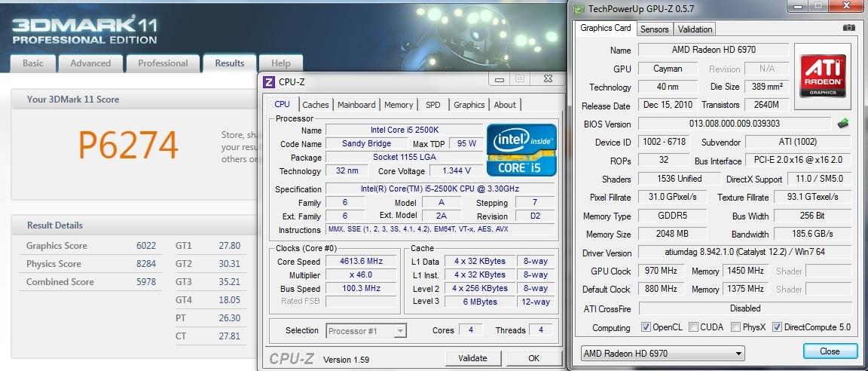This screenshot has height=371, width=868.
Task: Click the GPU-Z title bar icon
Action: [579, 8]
